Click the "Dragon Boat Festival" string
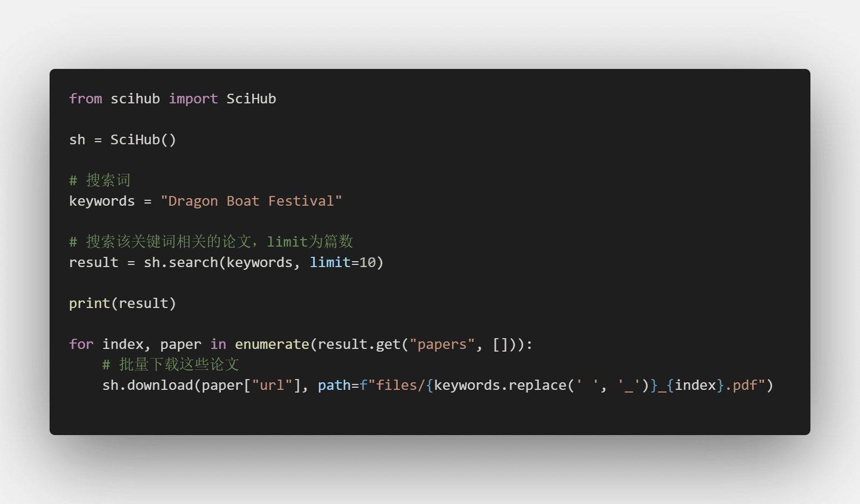Viewport: 860px width, 504px height. coord(251,201)
